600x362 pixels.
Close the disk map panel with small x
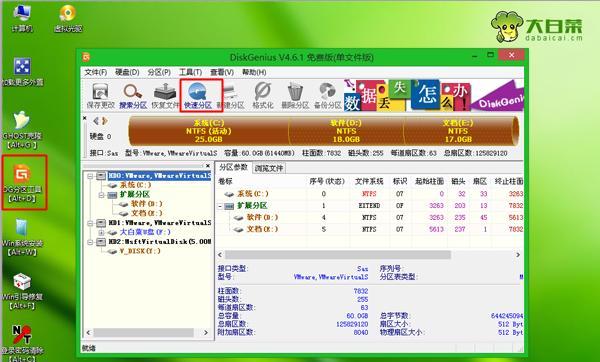(85, 118)
